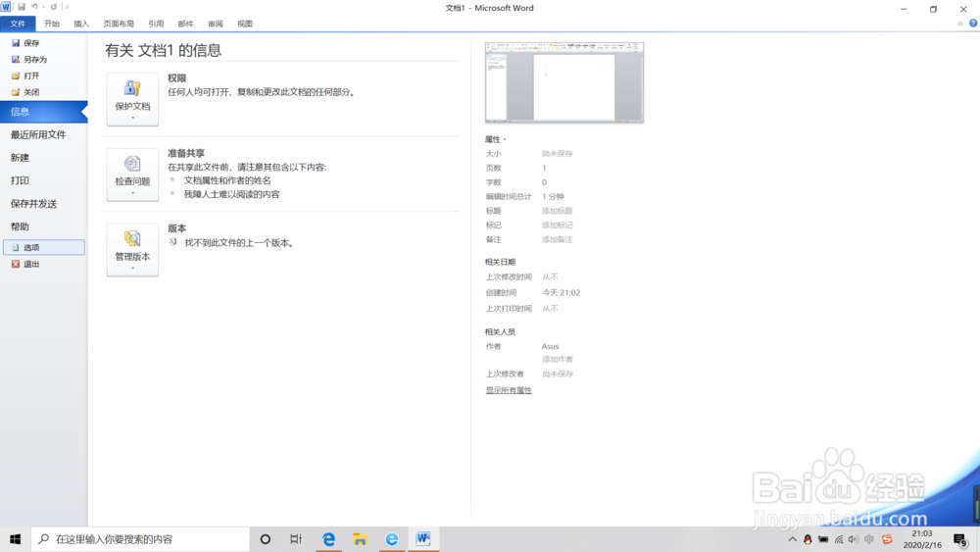Image resolution: width=980 pixels, height=552 pixels.
Task: Click the help question mark icon
Action: tap(973, 24)
